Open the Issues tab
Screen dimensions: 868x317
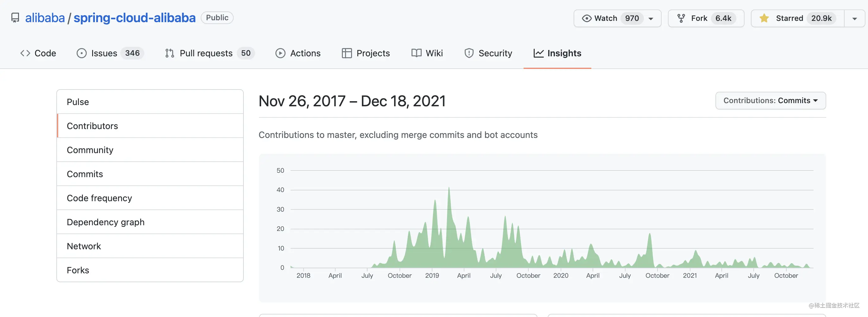click(110, 53)
